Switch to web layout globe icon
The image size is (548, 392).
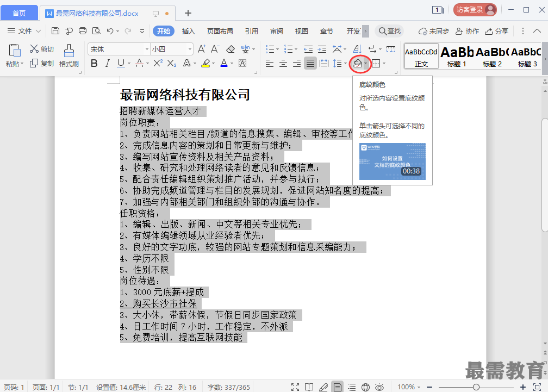click(x=365, y=387)
